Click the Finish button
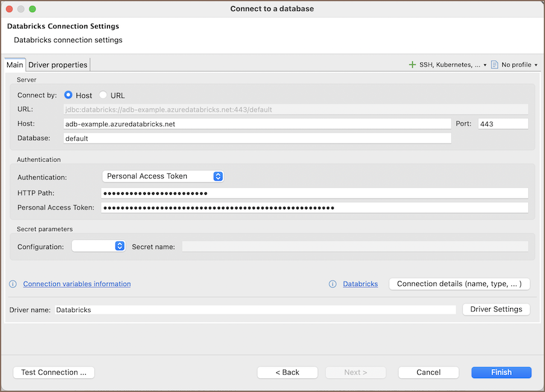 (x=501, y=372)
